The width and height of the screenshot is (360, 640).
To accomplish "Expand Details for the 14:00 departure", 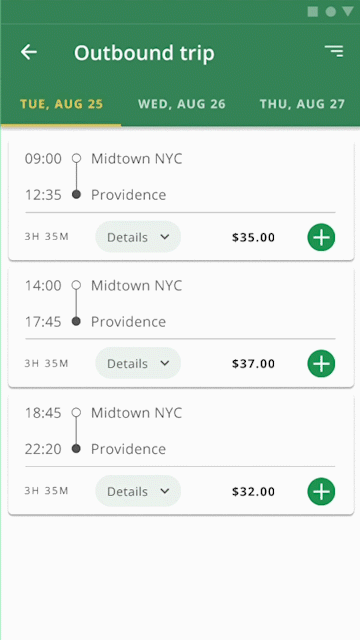I will pos(138,363).
